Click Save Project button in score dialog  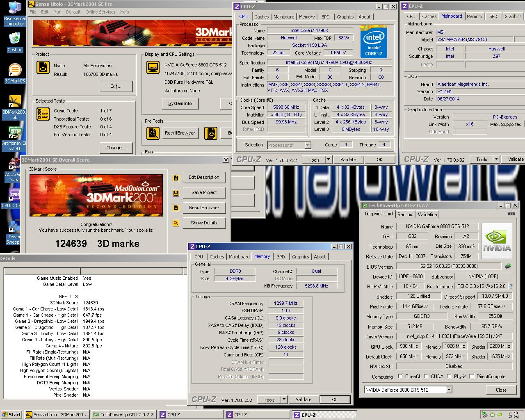[204, 193]
